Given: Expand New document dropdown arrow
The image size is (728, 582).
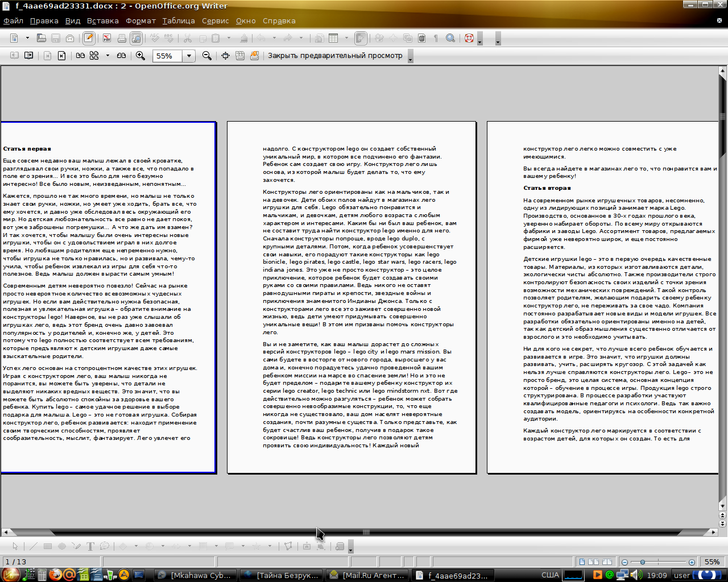Looking at the screenshot, I should (27, 38).
